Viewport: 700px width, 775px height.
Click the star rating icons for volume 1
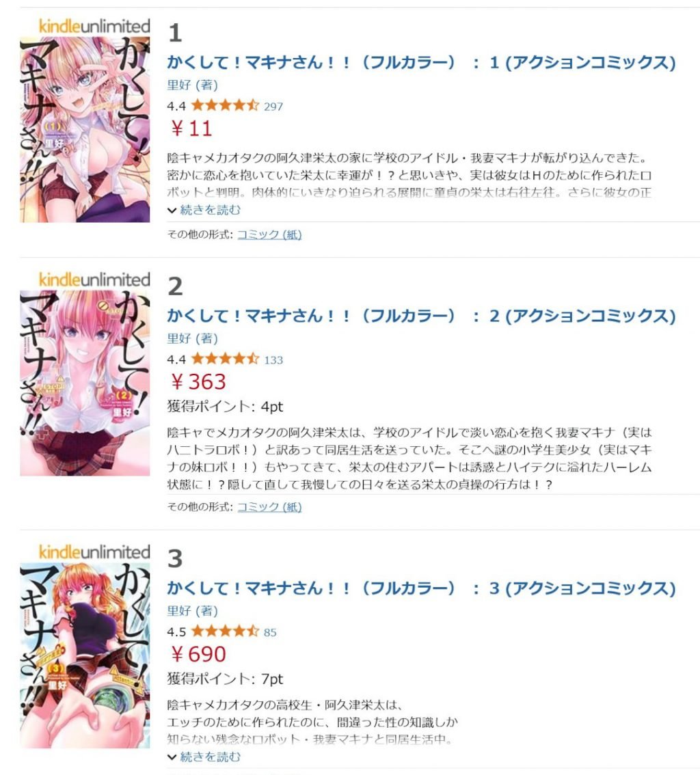click(x=225, y=105)
